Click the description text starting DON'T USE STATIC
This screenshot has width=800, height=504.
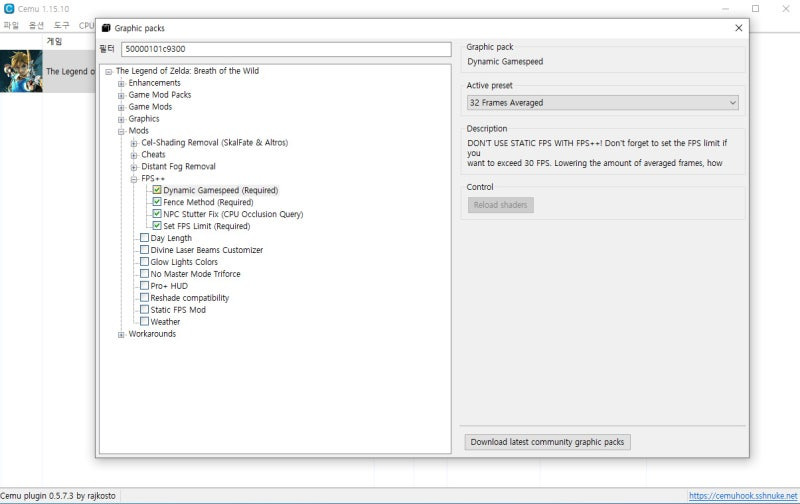pos(597,153)
